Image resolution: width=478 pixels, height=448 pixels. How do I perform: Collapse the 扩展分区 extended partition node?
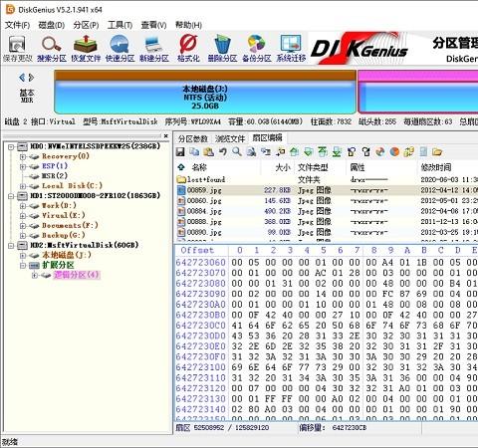(x=23, y=266)
